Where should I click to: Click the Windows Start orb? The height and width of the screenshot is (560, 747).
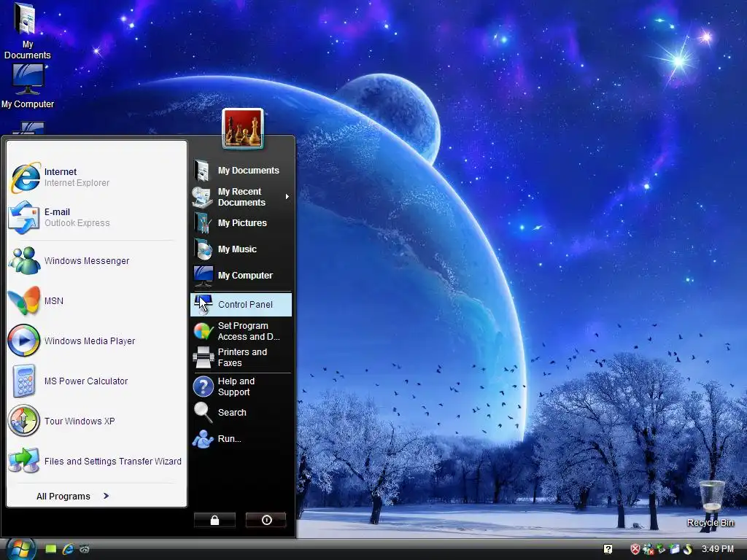(x=21, y=549)
